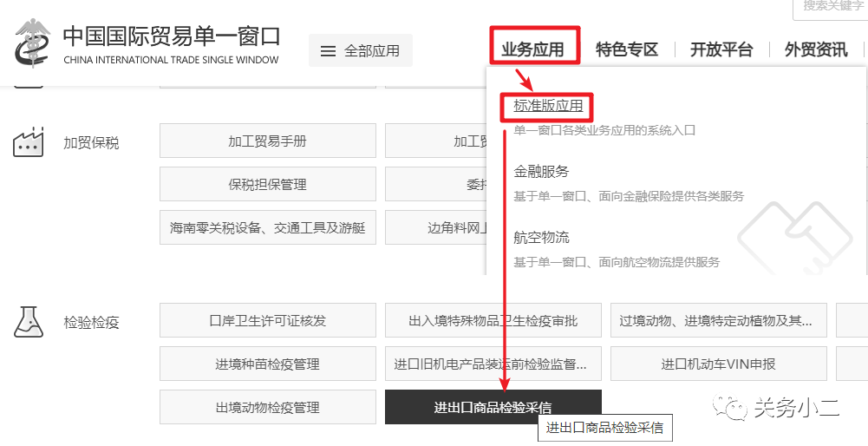Screen dimensions: 868x446
Task: Open the 特色专区 navigation tab
Action: [x=627, y=49]
